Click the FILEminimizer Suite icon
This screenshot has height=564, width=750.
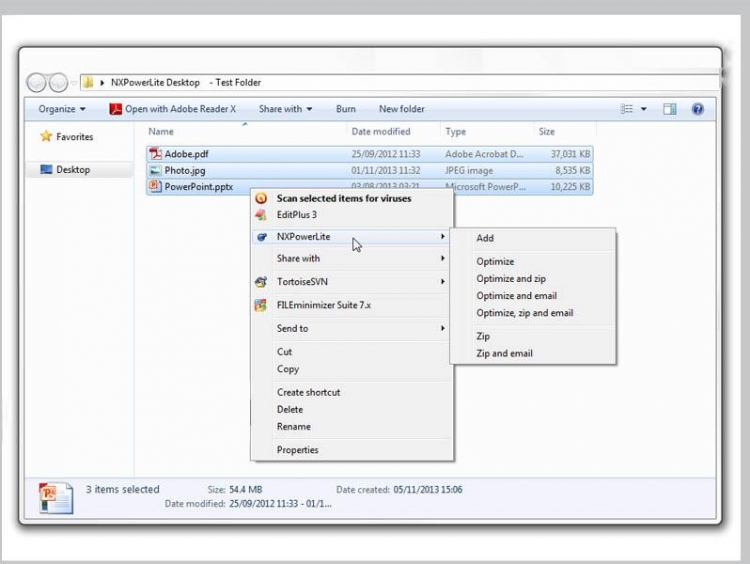click(261, 305)
